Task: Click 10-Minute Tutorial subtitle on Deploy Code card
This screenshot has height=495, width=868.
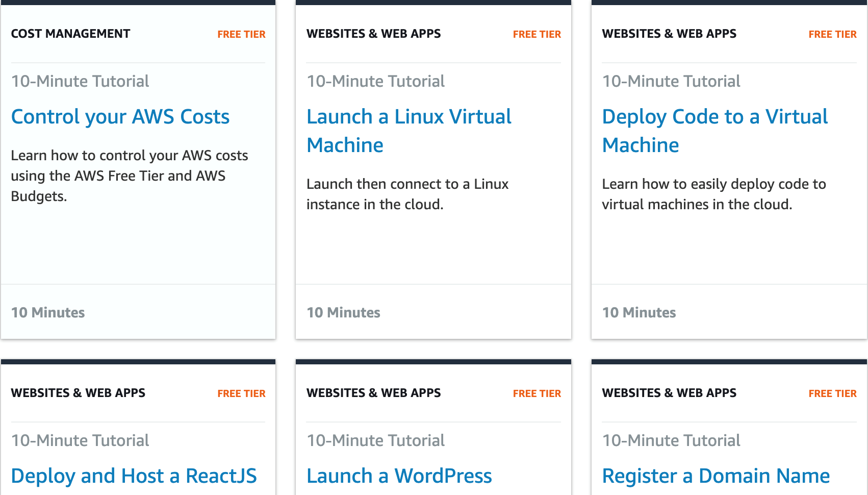Action: (671, 81)
